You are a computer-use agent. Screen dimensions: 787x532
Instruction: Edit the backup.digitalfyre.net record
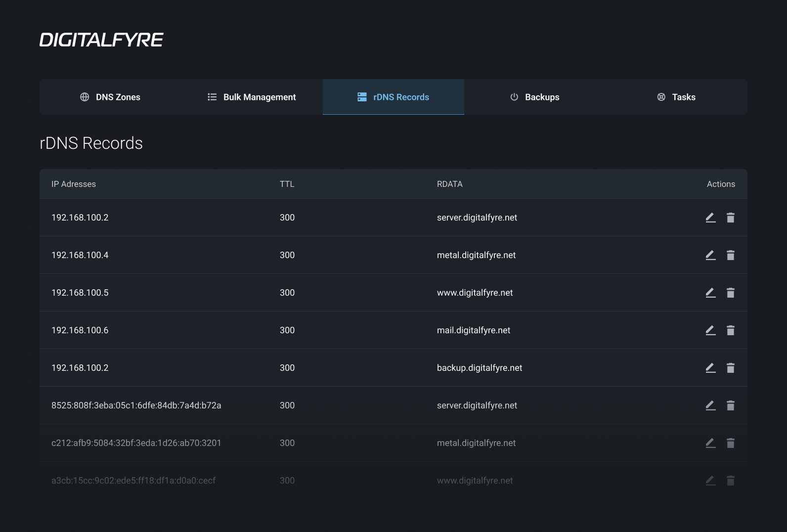tap(710, 368)
